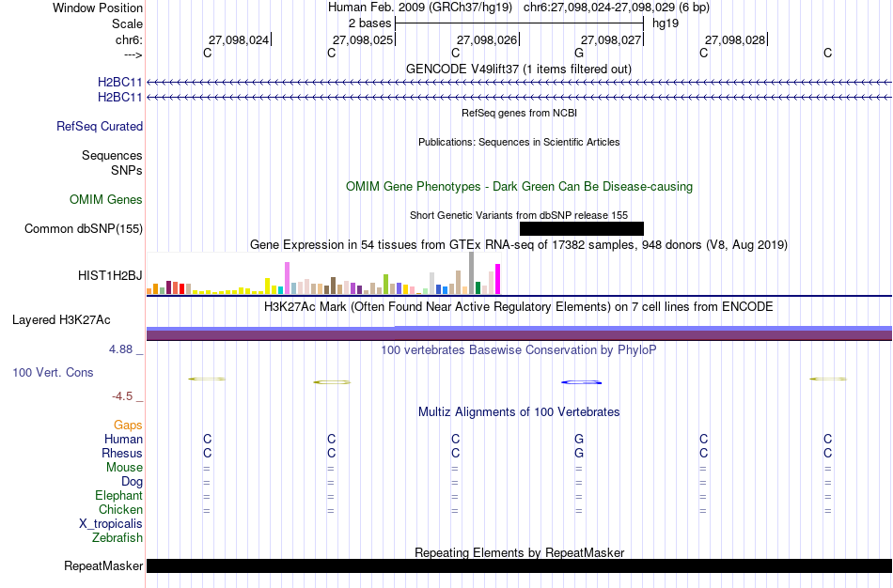Click the blue PhyloP marker under base G
The height and width of the screenshot is (588, 893).
pyautogui.click(x=581, y=382)
